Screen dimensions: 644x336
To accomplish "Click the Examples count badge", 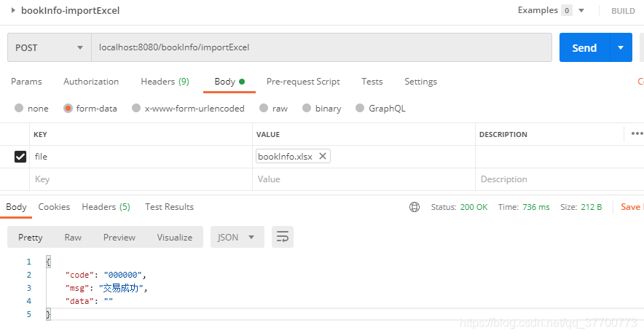I will point(567,10).
